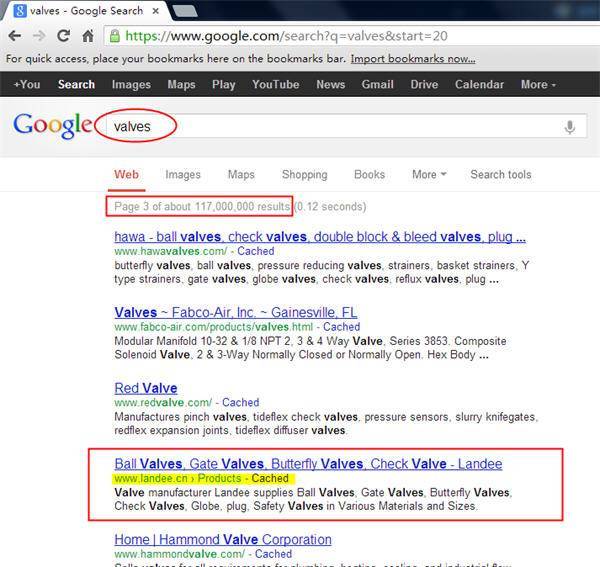The width and height of the screenshot is (600, 567).
Task: Open Search tools
Action: 501,175
